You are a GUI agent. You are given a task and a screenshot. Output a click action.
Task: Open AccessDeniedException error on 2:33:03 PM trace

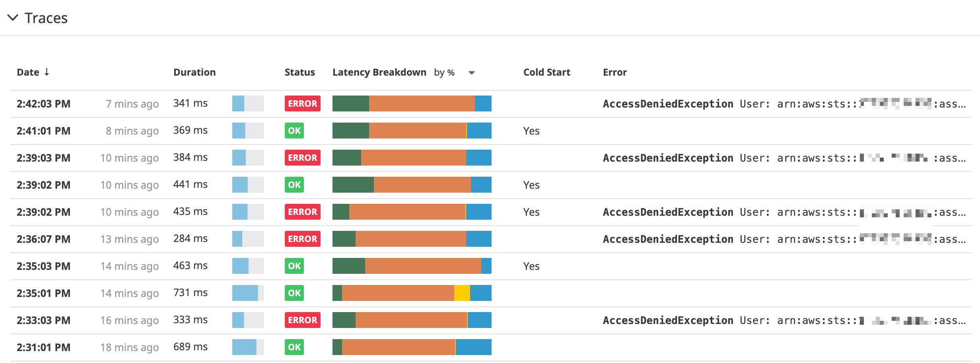(x=668, y=320)
